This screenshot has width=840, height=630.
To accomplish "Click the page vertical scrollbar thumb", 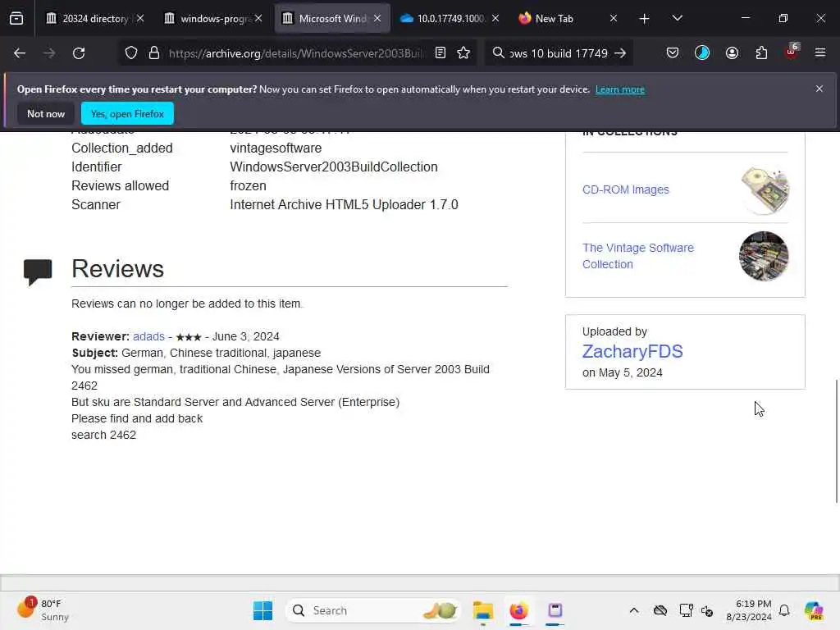I will pyautogui.click(x=836, y=441).
